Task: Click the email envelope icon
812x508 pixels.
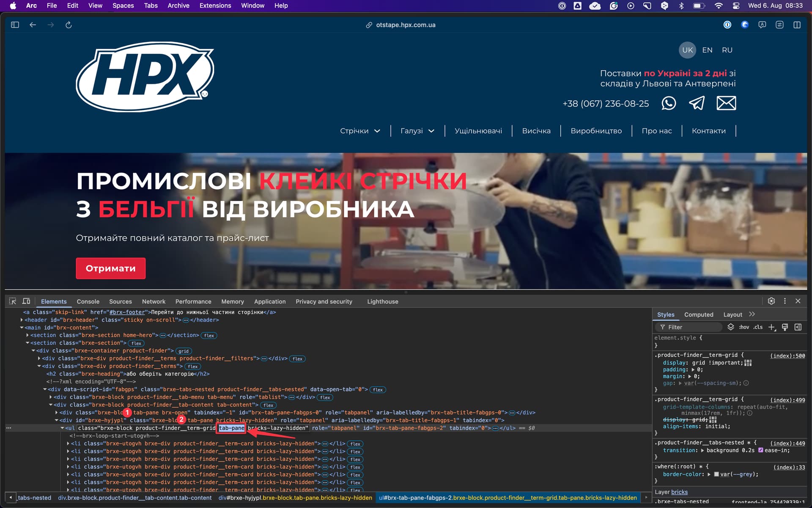Action: pyautogui.click(x=726, y=103)
